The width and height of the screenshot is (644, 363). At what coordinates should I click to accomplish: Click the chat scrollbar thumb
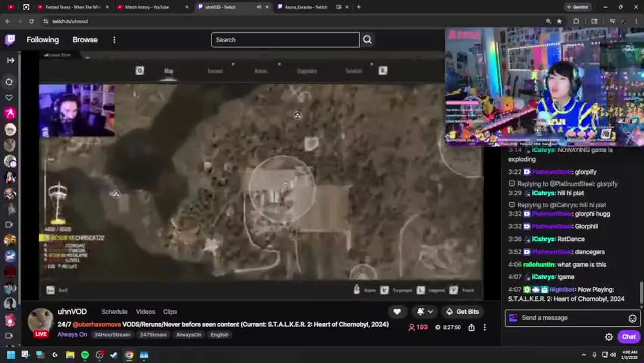tap(641, 292)
